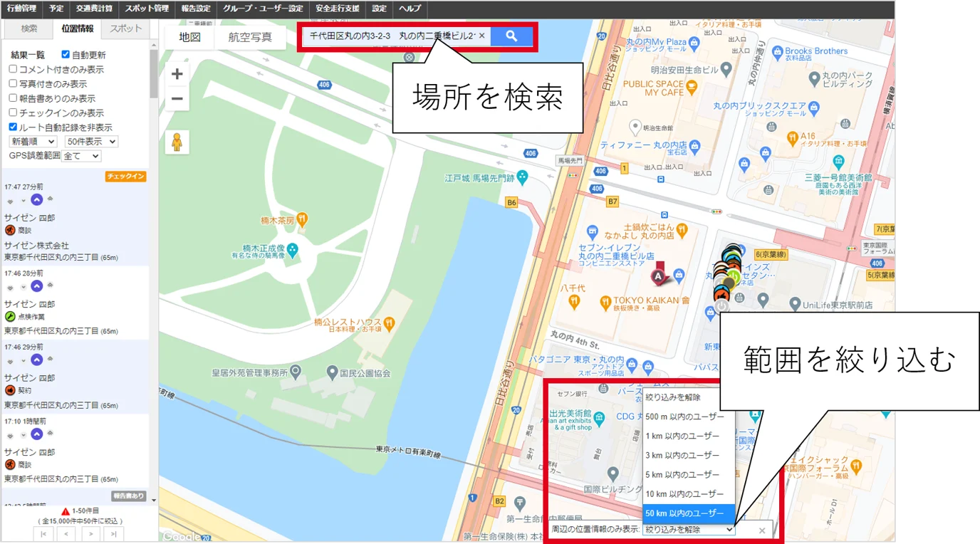Open the 設定 menu
Viewport: 980px width, 544px height.
tap(380, 9)
